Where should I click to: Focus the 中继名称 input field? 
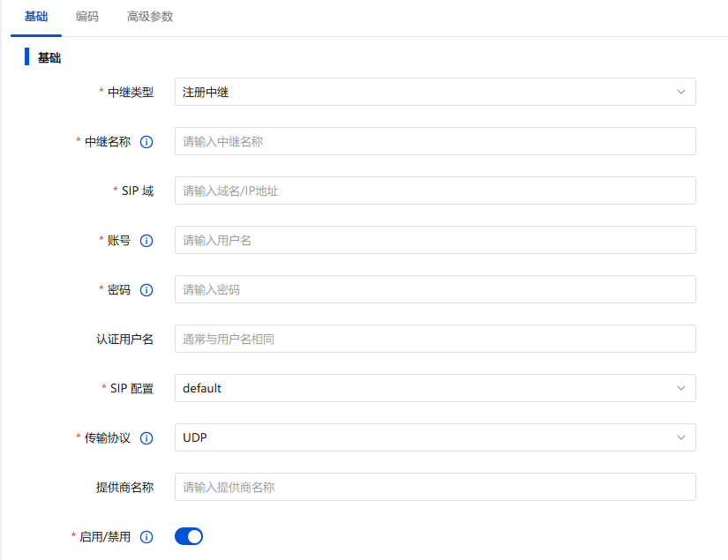click(434, 141)
